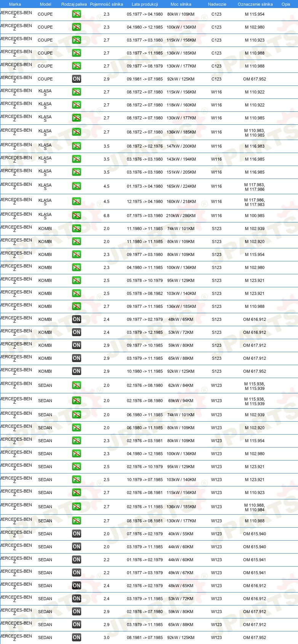Screen dimensions: 298x644
Task: Click petrol icon in SEDAN 2.5 95kW / 129KM row
Action: tap(77, 467)
